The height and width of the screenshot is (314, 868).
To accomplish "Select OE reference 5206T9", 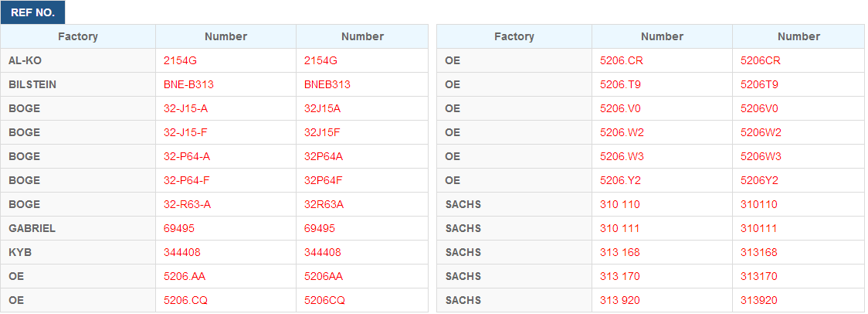I will pyautogui.click(x=760, y=84).
